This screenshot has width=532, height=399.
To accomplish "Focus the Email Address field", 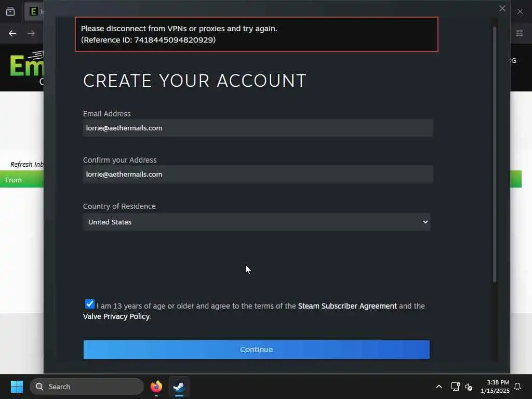I will click(258, 128).
